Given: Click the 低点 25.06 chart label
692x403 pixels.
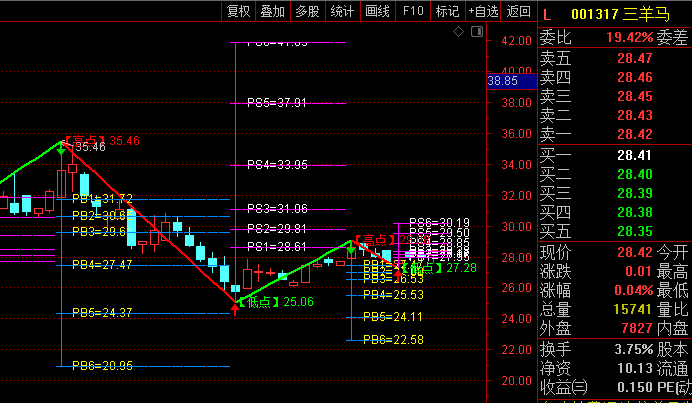Looking at the screenshot, I should (x=276, y=302).
